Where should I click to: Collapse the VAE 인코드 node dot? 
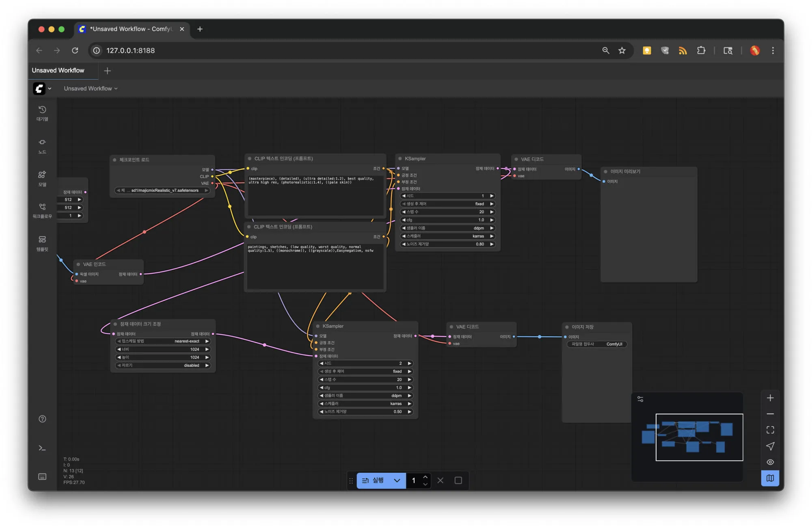(78, 264)
